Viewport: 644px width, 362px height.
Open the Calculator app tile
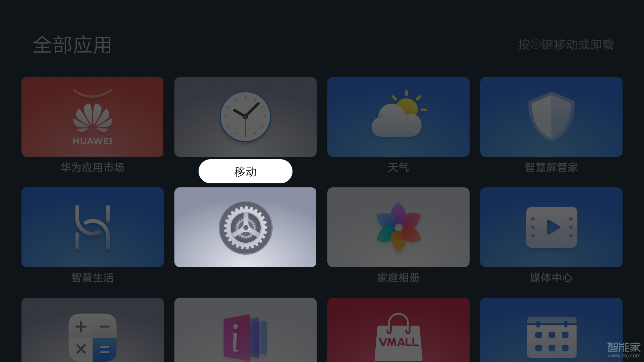click(93, 330)
